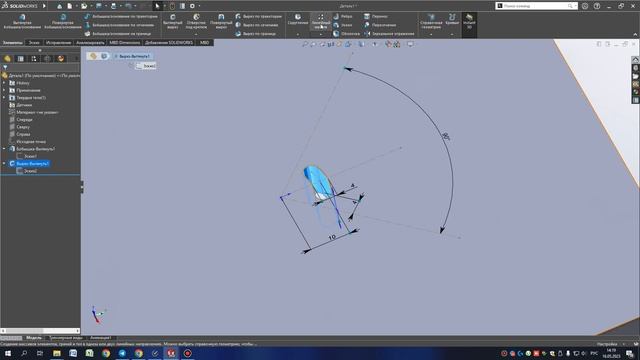Select the Revolved Cut tool
Screen dimensions: 640x360
pyautogui.click(x=221, y=21)
